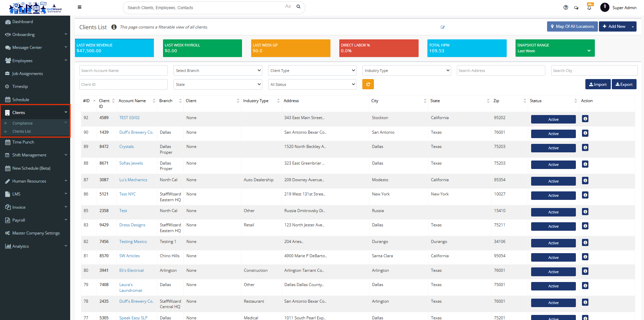This screenshot has height=320, width=644.
Task: Click the search magnifier icon
Action: coord(298,6)
